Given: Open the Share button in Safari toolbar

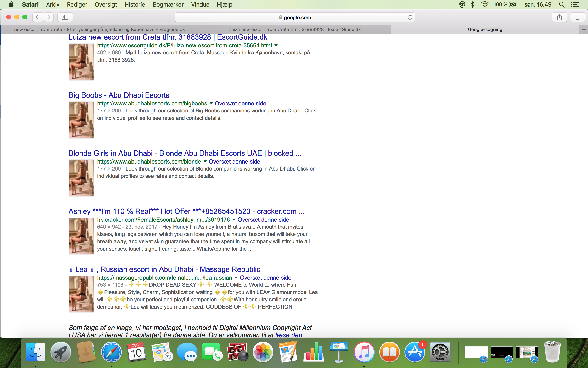Looking at the screenshot, I should (x=560, y=17).
